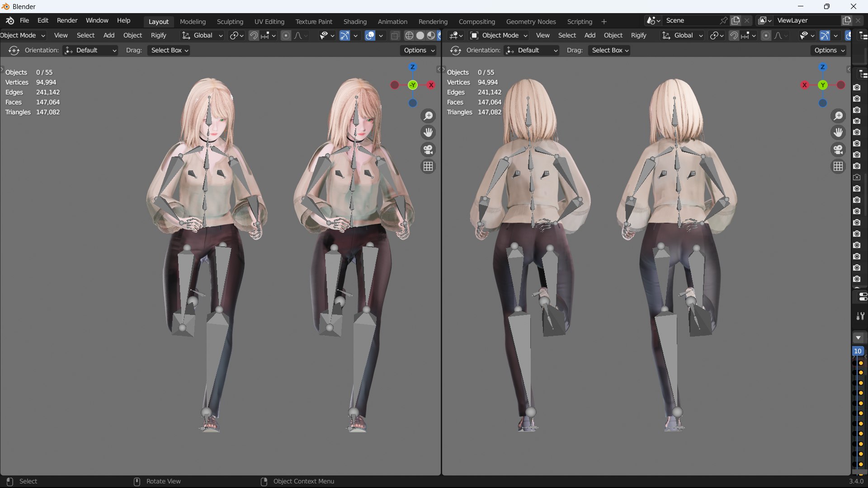Open the Tool properties wrench tab
This screenshot has width=868, height=488.
(860, 316)
